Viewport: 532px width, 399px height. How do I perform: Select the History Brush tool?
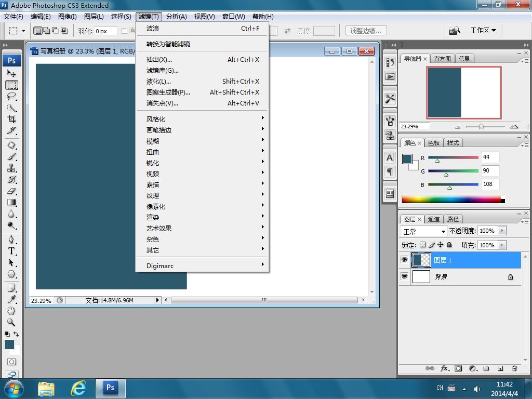[x=11, y=179]
